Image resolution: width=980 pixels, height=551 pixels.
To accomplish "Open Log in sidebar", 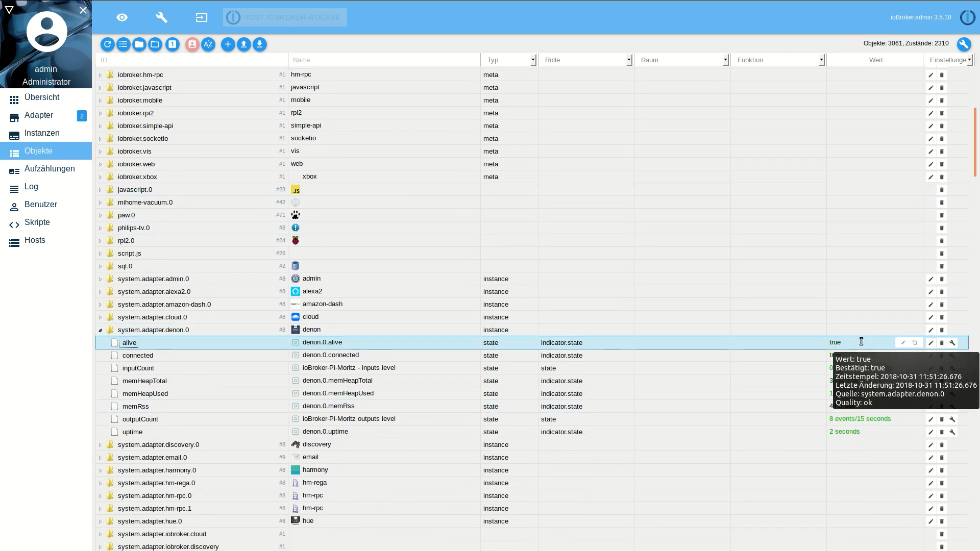I will [x=46, y=187].
